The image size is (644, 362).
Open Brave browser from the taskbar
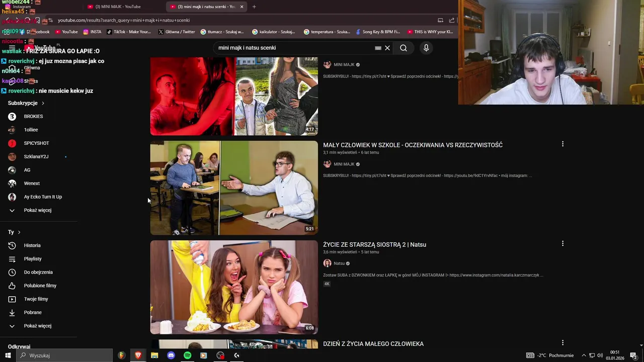tap(138, 355)
